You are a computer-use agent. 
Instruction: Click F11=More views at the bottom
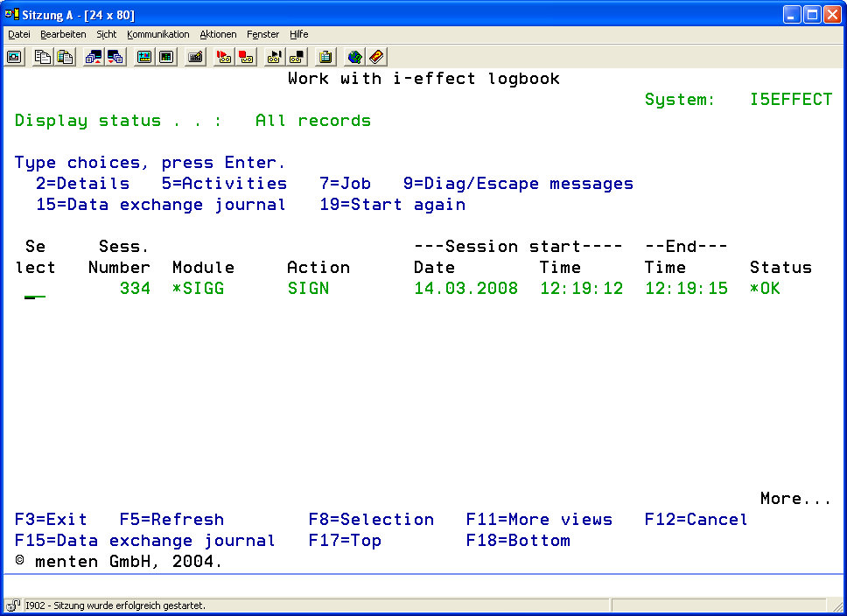pos(539,520)
